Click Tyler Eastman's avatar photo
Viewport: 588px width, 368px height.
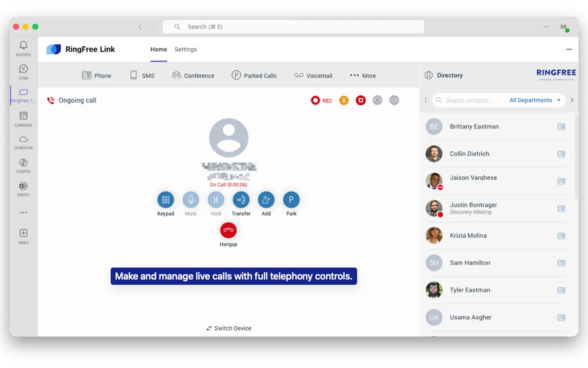click(434, 290)
